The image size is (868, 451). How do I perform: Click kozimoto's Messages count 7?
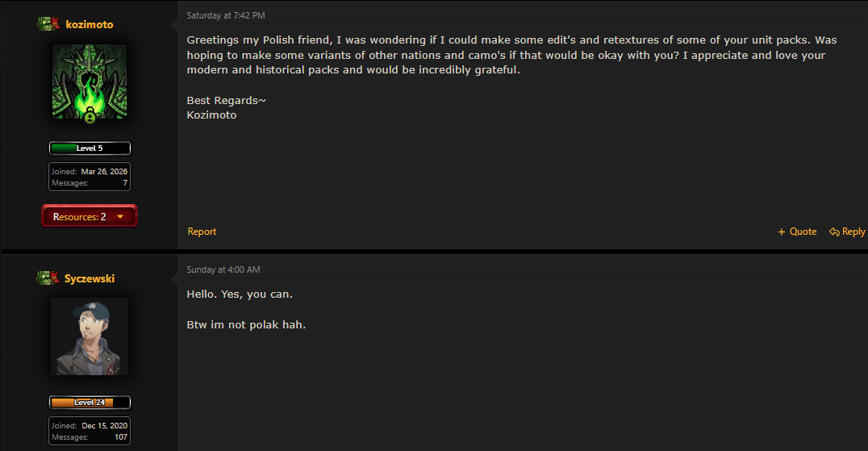click(125, 183)
